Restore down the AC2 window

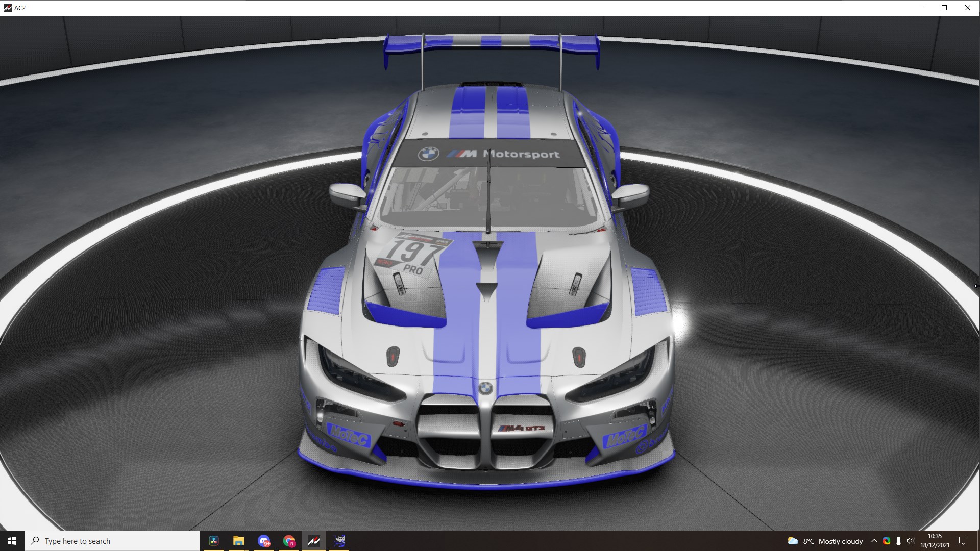[944, 8]
